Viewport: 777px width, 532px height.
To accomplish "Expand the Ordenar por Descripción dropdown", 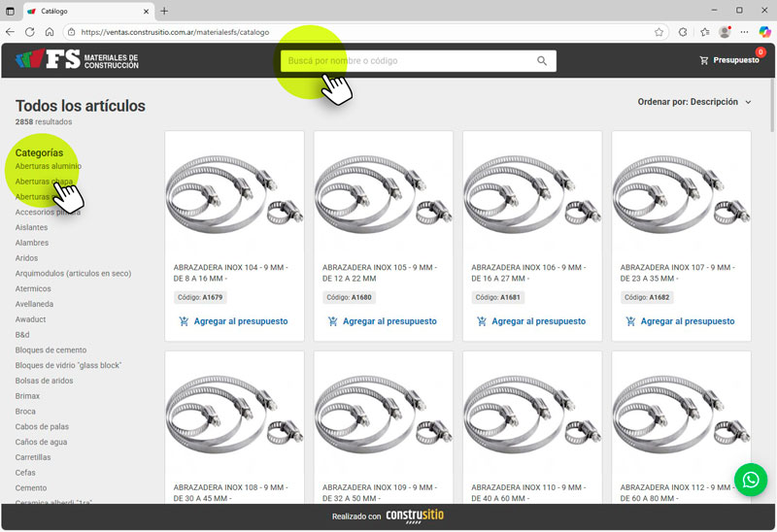I will click(694, 102).
